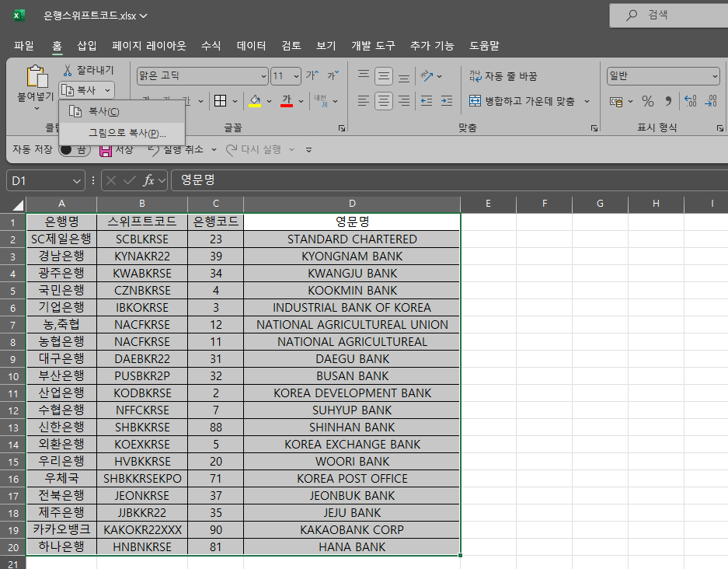This screenshot has width=728, height=569.
Task: Open the 붙여넣기 dropdown arrow
Action: 37,109
